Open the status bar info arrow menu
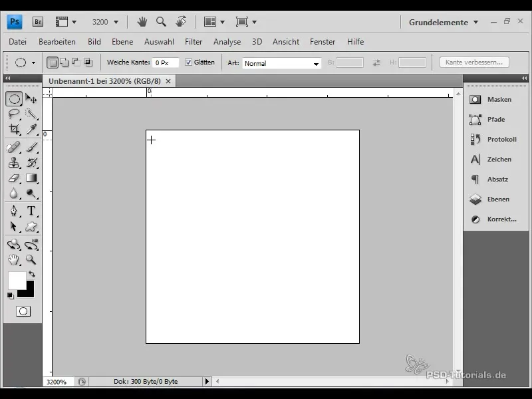The height and width of the screenshot is (399, 532). coord(207,381)
